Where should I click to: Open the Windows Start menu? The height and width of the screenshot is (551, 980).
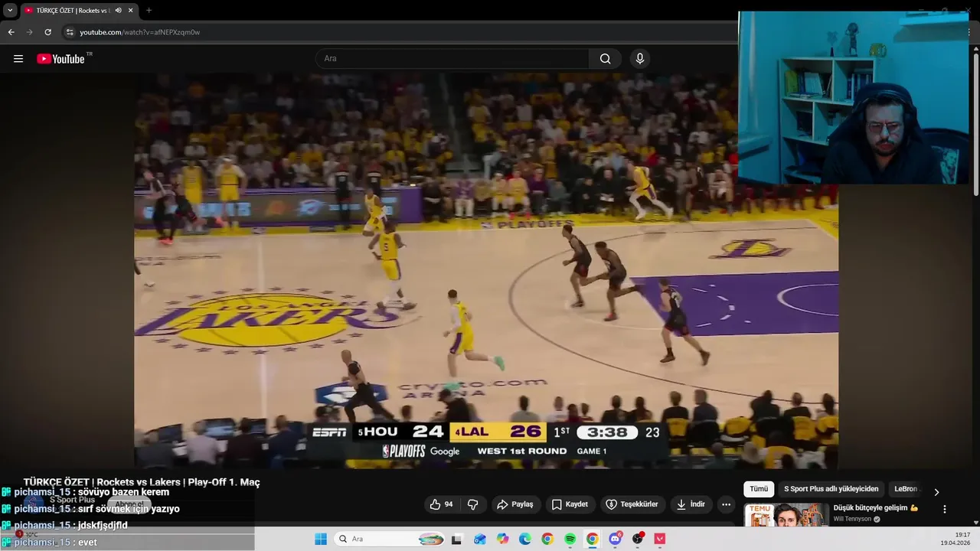(x=320, y=539)
